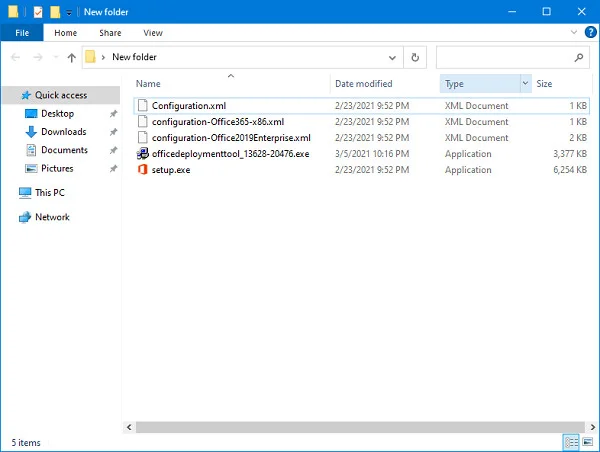Go back with the Back arrow
This screenshot has width=600, height=452.
(x=15, y=57)
